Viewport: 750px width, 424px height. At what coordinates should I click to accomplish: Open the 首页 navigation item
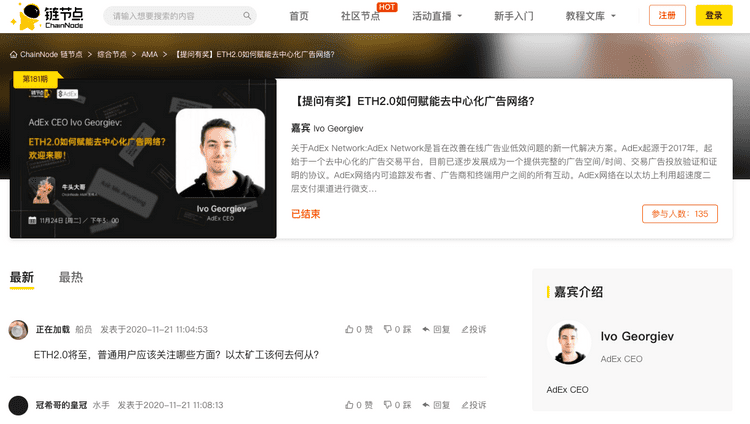(x=299, y=17)
